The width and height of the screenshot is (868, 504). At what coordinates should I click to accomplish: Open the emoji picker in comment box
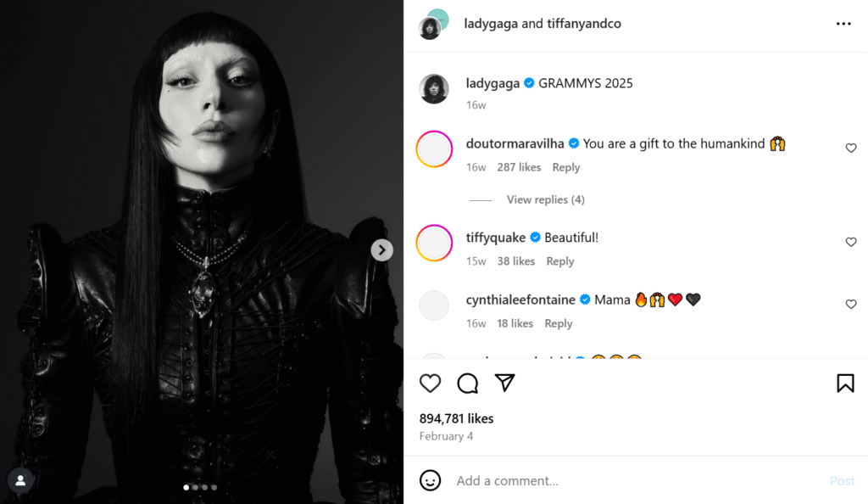click(x=431, y=480)
